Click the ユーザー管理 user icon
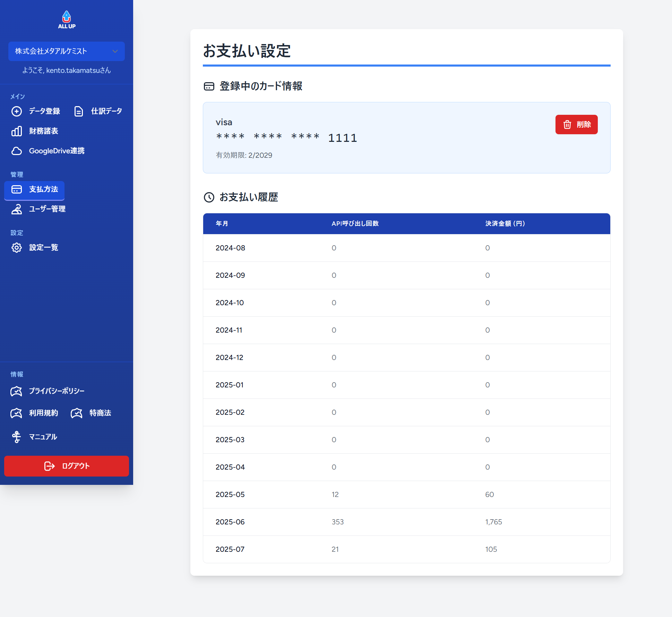672x617 pixels. (17, 209)
